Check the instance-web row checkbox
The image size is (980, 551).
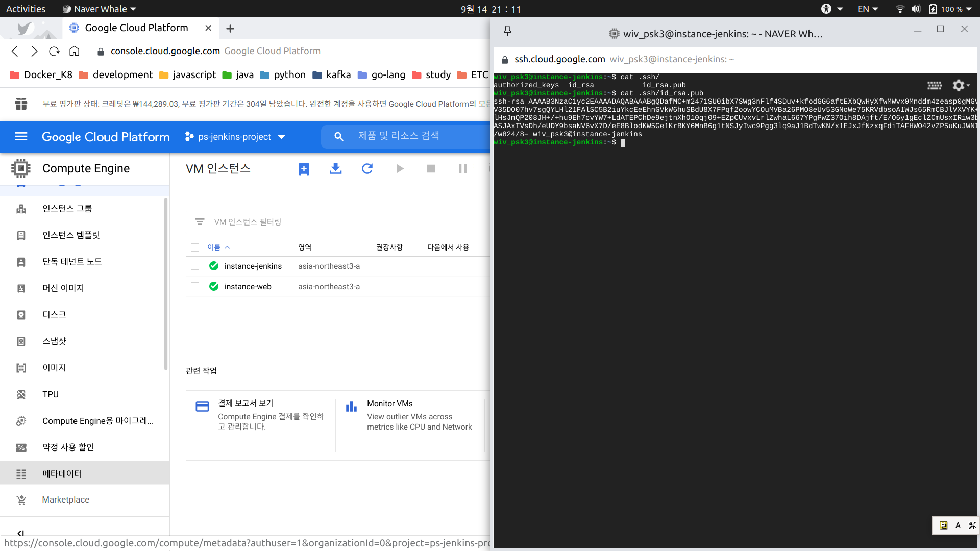coord(195,286)
